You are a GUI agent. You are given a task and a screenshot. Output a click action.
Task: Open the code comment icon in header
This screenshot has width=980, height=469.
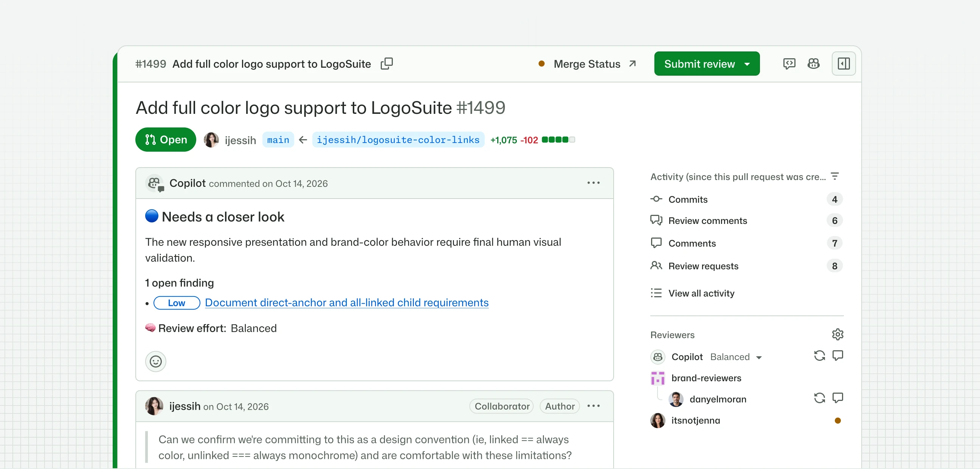point(789,64)
